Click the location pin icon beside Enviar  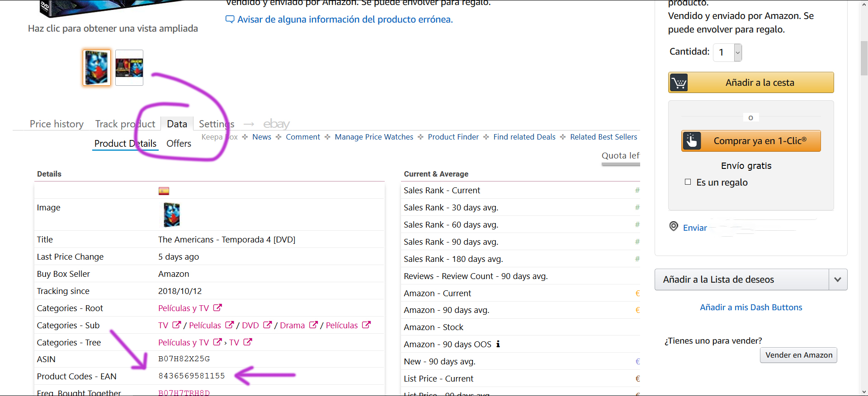click(674, 226)
